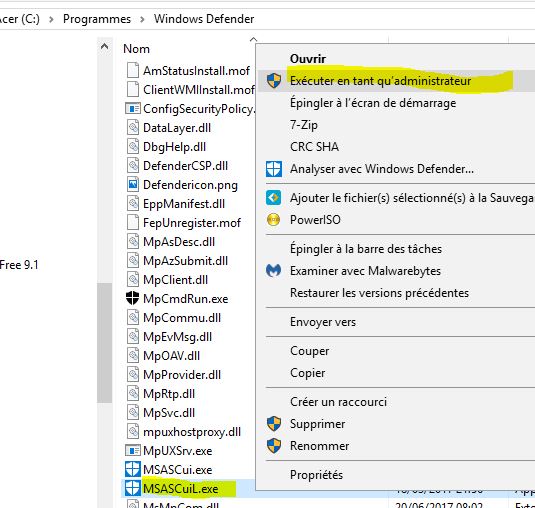The image size is (535, 508).
Task: Click the DbgHelp.dll file icon
Action: [x=133, y=147]
